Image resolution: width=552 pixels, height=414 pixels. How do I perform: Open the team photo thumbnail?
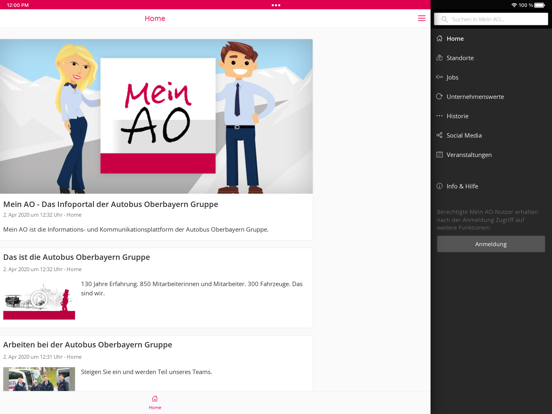(x=39, y=379)
